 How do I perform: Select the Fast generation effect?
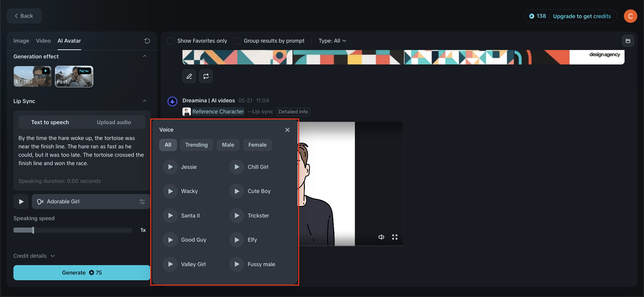click(74, 77)
